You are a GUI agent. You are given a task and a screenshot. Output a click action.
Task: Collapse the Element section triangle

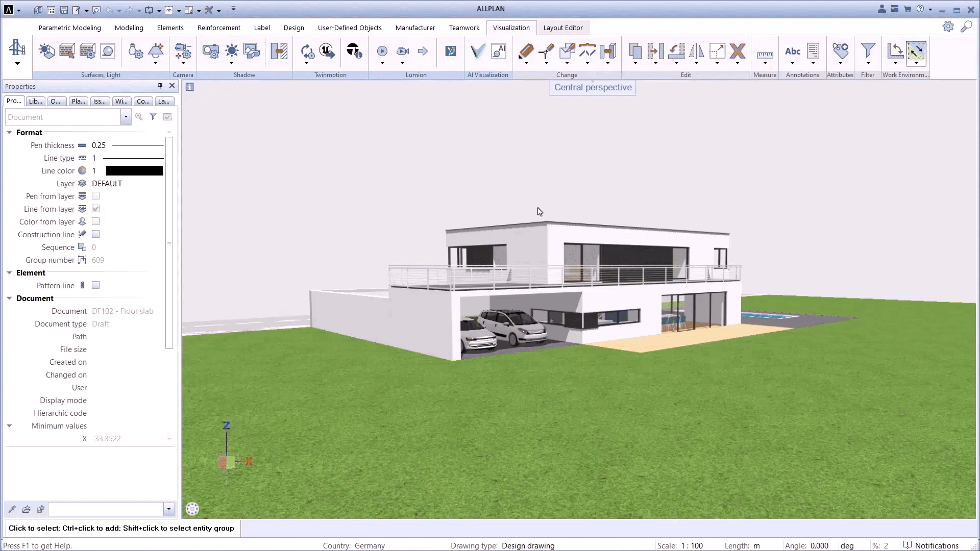click(9, 272)
